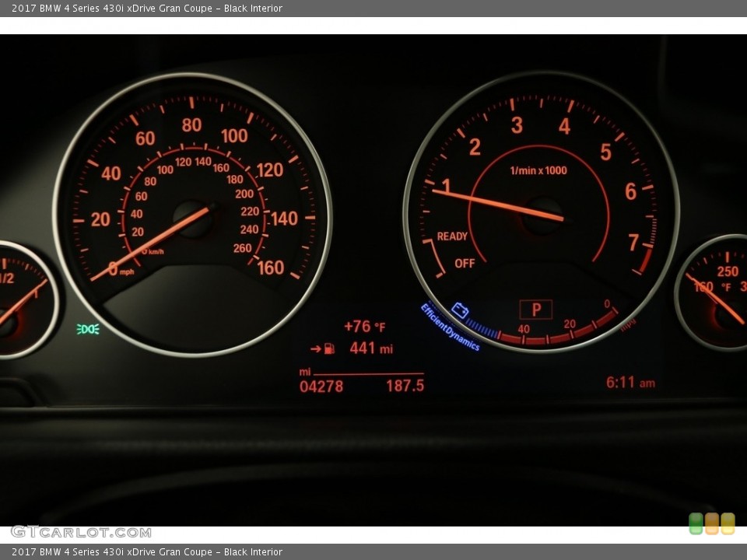Click the 250 °F oil temperature mark

[728, 271]
